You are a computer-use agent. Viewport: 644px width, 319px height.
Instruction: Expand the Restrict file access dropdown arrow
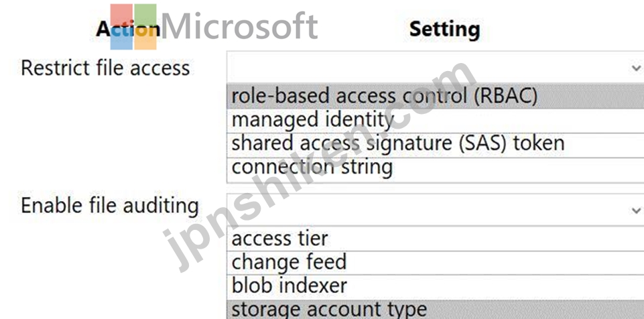click(636, 68)
